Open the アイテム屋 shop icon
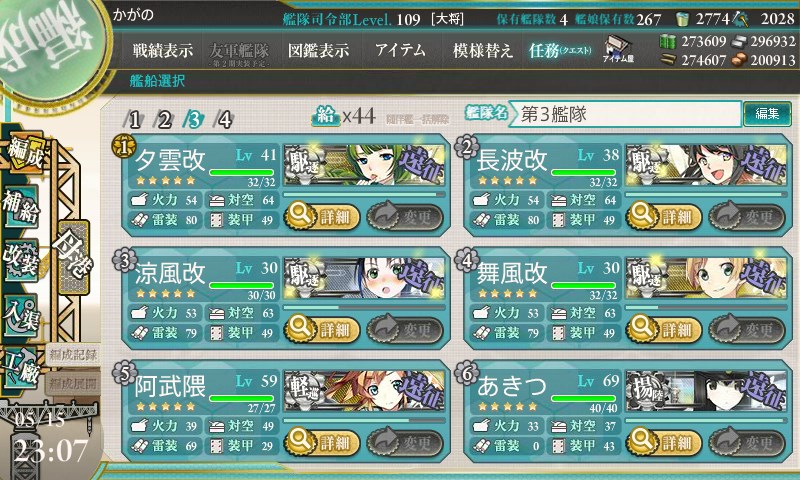 click(618, 49)
